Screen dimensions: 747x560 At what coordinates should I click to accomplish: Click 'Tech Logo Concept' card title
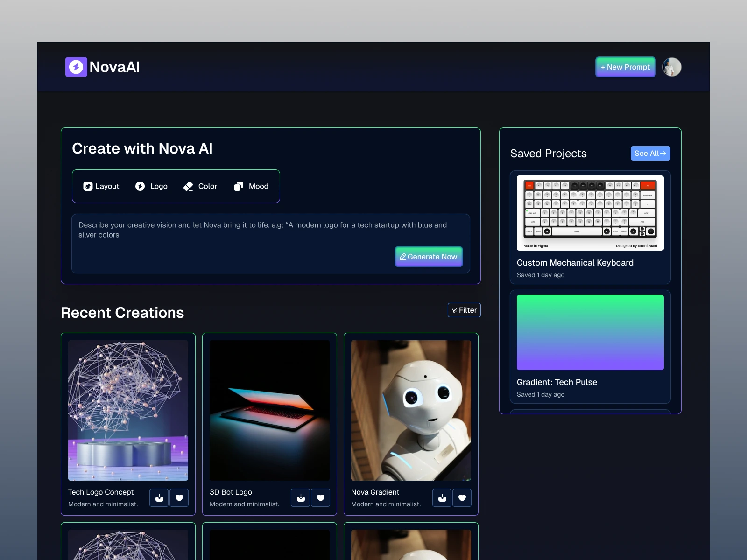point(101,492)
